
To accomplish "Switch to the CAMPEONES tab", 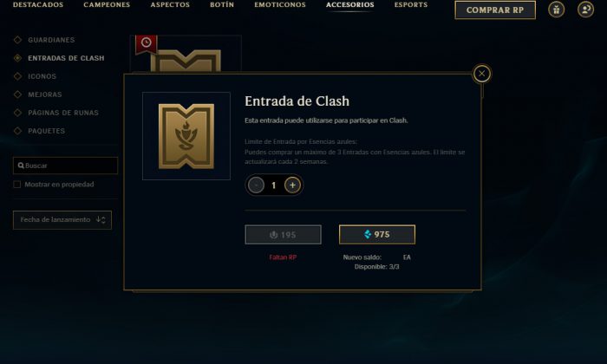I will (107, 4).
